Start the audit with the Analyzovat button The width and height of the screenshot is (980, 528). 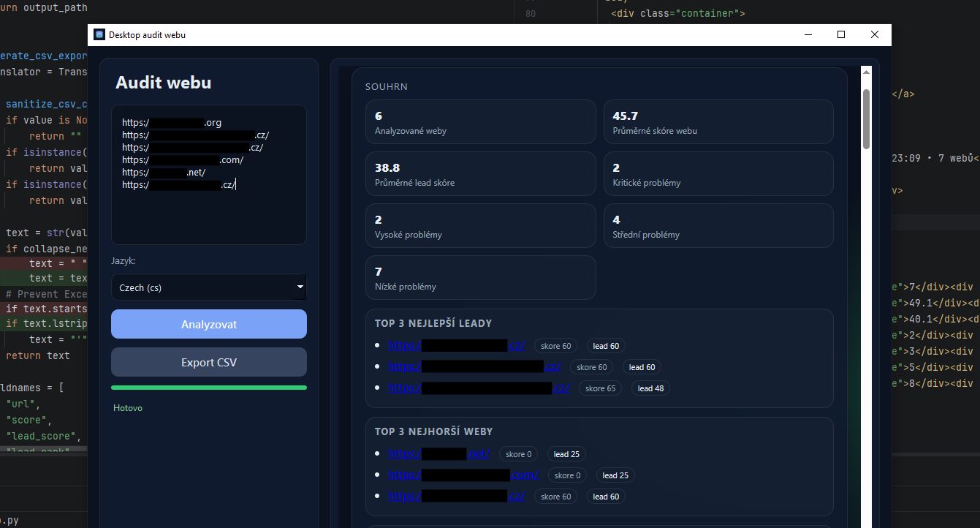click(x=209, y=324)
